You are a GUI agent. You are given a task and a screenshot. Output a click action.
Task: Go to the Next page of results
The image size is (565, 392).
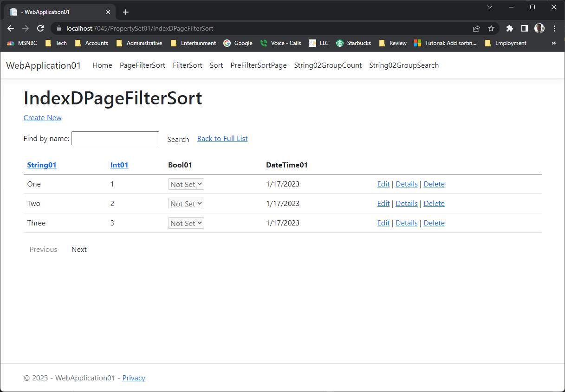coord(79,250)
